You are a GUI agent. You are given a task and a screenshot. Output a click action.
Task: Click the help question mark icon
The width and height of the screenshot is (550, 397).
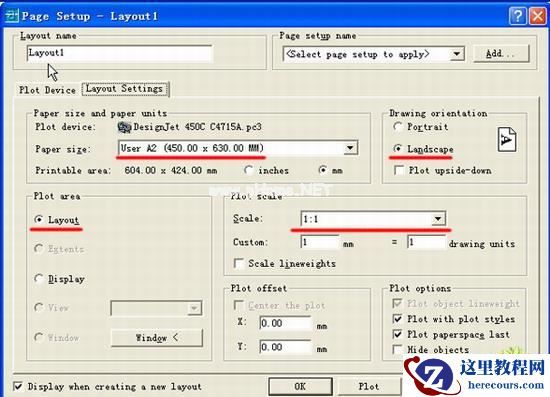pyautogui.click(x=518, y=16)
